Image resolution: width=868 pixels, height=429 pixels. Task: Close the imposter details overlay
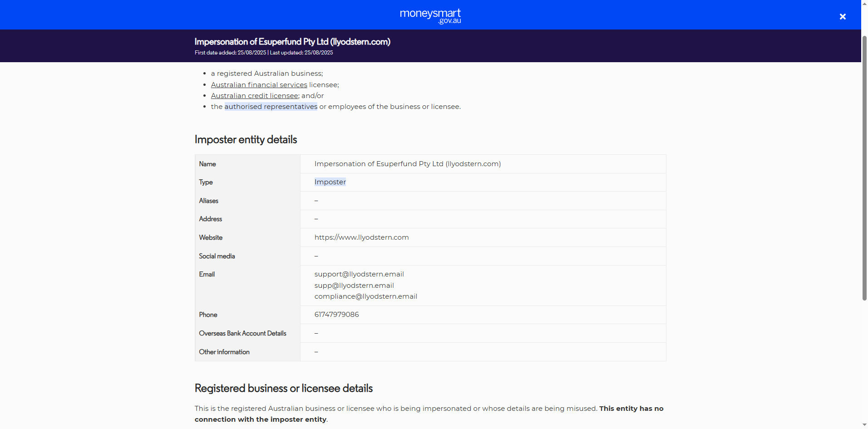[x=843, y=17]
